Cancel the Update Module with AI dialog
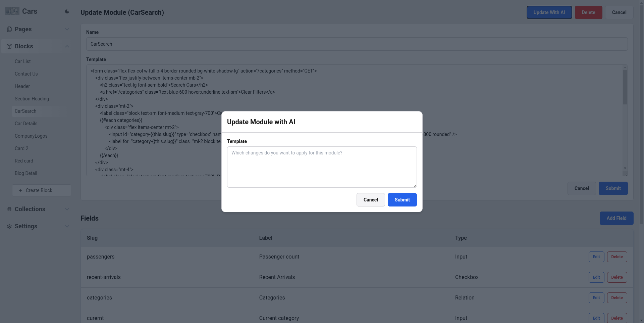Screen dimensions: 644x323 coord(371,200)
